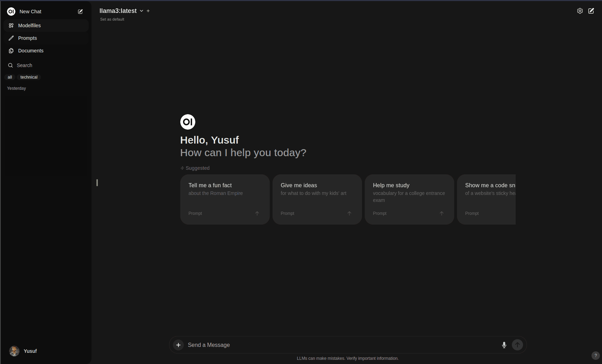Click the new chat edit icon in sidebar

point(80,12)
